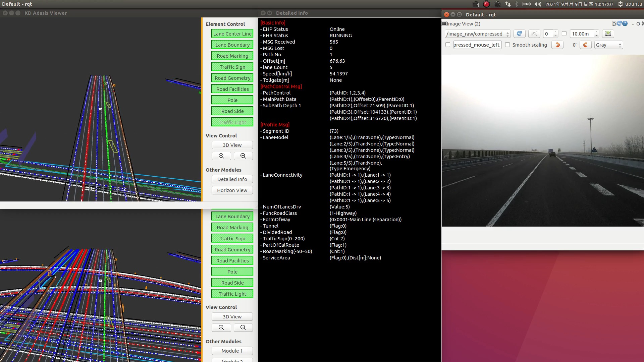Click the fit-to-window icon in Image View
This screenshot has height=362, width=644.
point(534,34)
